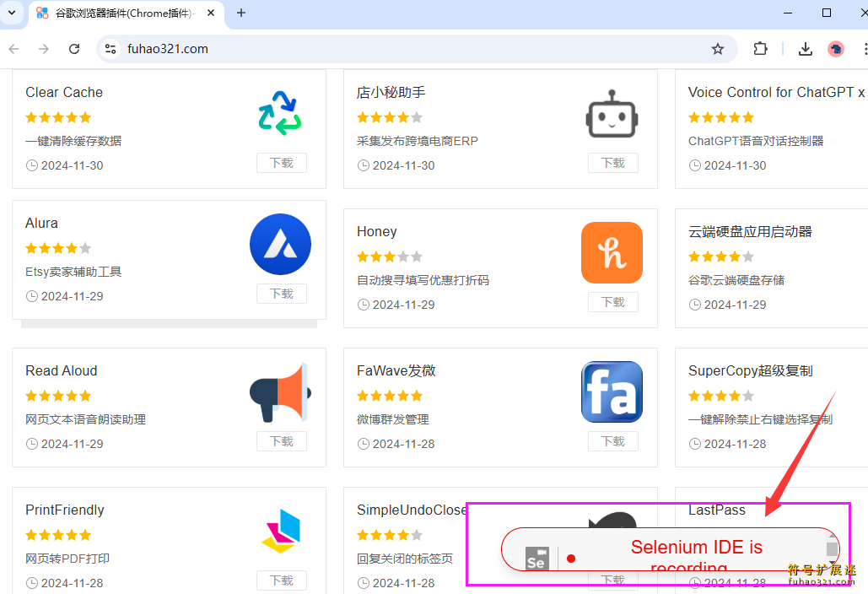The height and width of the screenshot is (594, 868).
Task: Click the 网页文本语音朗读助理 description
Action: pyautogui.click(x=86, y=419)
